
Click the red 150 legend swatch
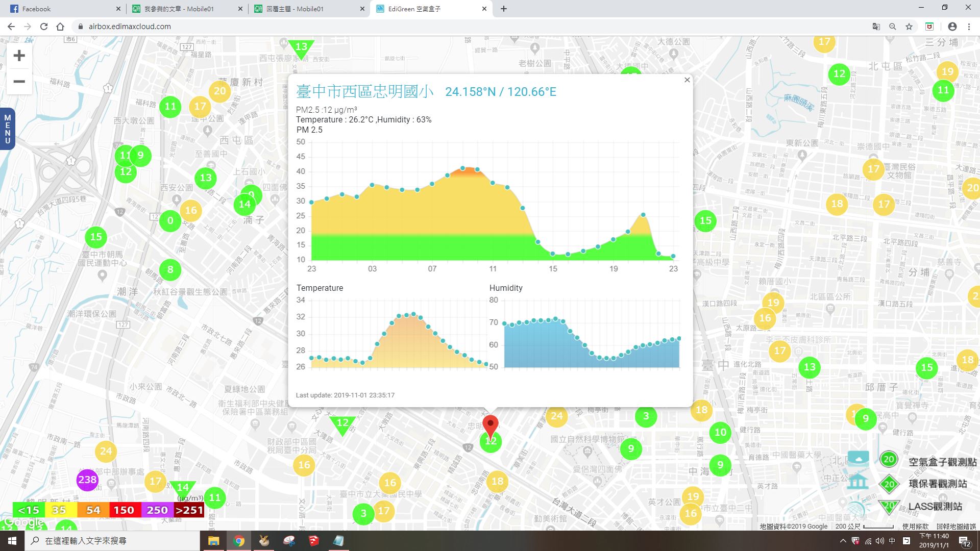pyautogui.click(x=124, y=510)
